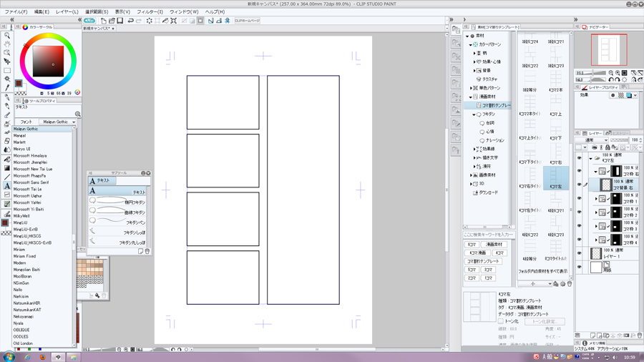
Task: Click the Save icon in the command bar
Action: click(119, 21)
